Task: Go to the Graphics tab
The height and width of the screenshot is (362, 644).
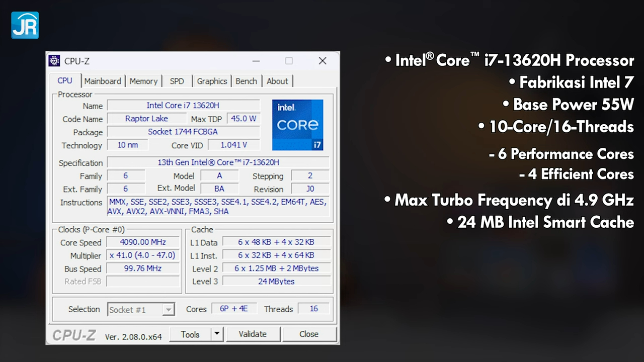Action: [212, 81]
